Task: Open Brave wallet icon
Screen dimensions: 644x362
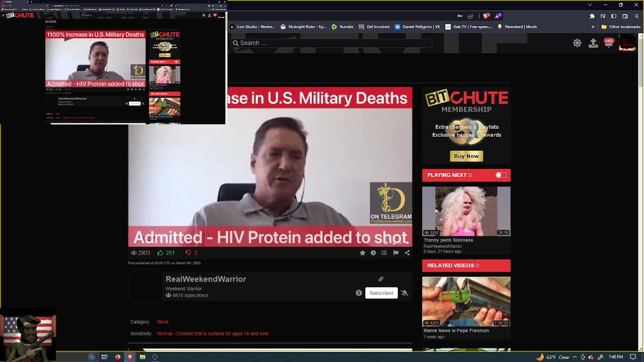Action: pyautogui.click(x=625, y=16)
